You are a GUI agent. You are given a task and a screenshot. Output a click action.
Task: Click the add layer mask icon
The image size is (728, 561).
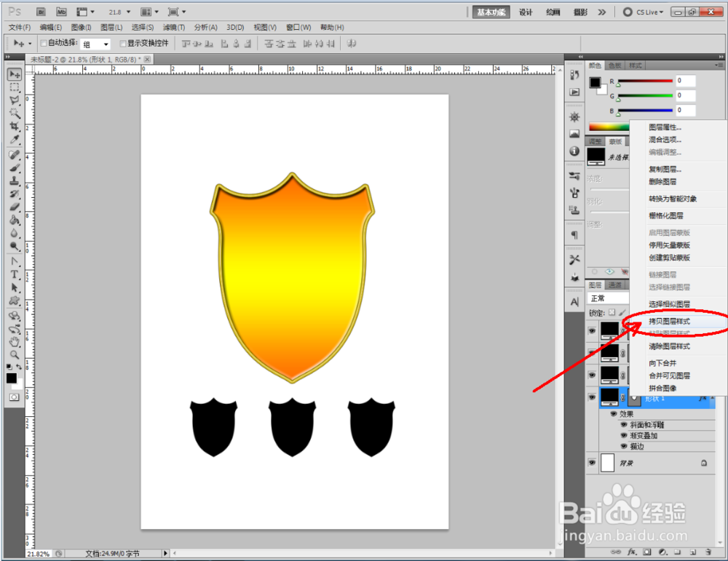646,552
